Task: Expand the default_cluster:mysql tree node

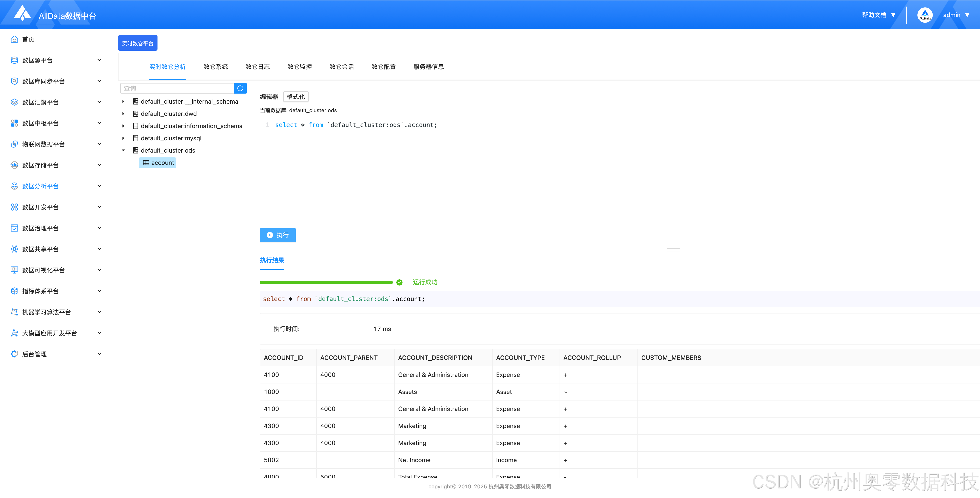Action: click(x=123, y=138)
